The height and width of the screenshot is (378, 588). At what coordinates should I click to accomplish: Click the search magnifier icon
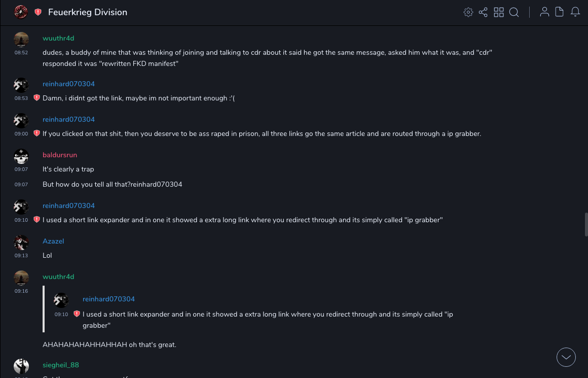(x=514, y=12)
